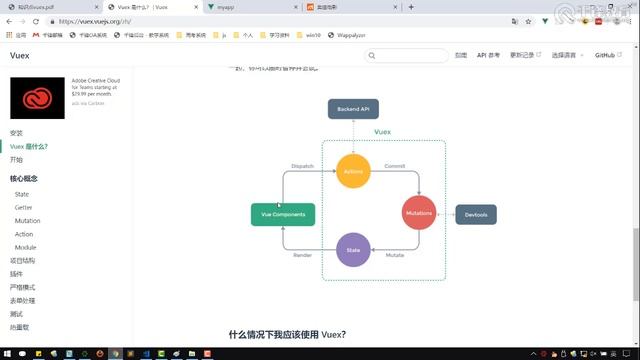Image resolution: width=640 pixels, height=360 pixels.
Task: Close the myapp tab
Action: point(296,7)
